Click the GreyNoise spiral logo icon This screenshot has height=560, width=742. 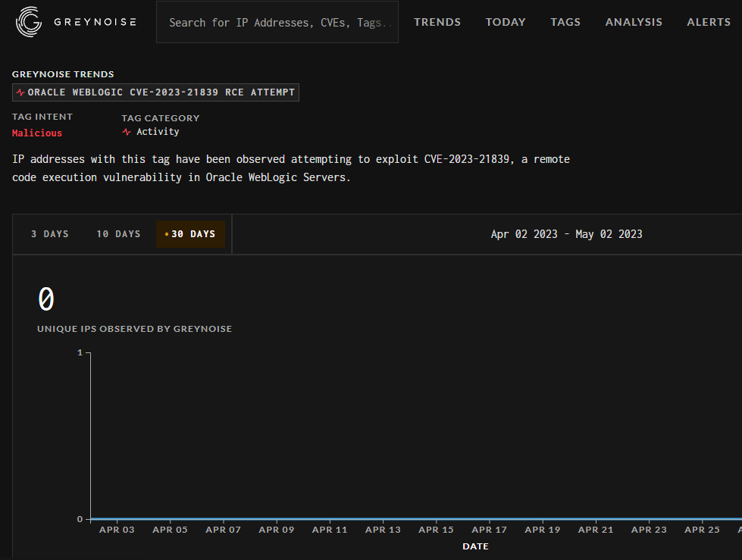coord(29,22)
